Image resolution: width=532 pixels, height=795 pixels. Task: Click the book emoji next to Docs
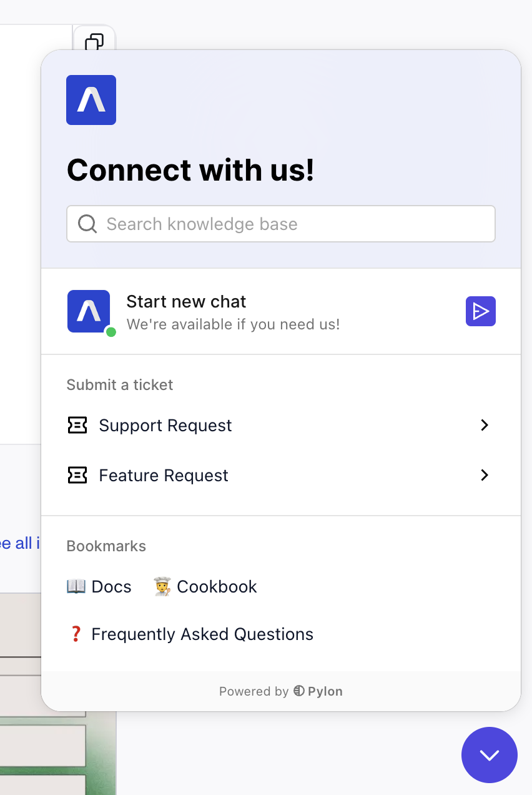(76, 587)
